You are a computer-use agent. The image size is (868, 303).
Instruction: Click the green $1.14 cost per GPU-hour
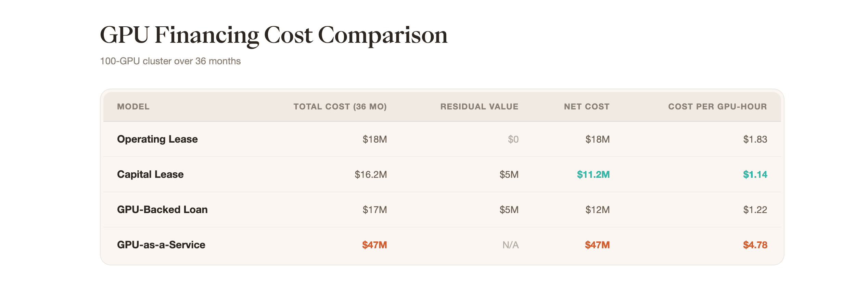click(755, 174)
